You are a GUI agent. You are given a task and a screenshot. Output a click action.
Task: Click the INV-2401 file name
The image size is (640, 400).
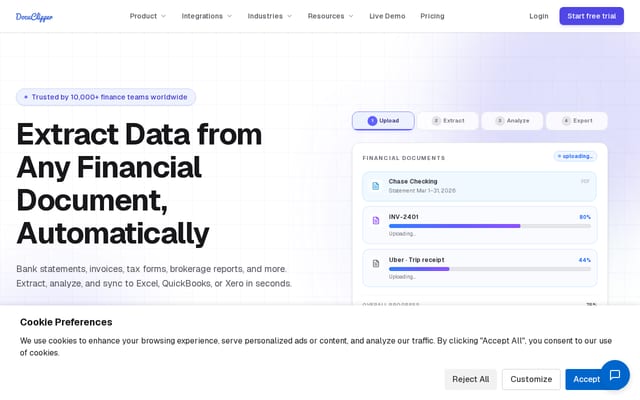point(404,217)
